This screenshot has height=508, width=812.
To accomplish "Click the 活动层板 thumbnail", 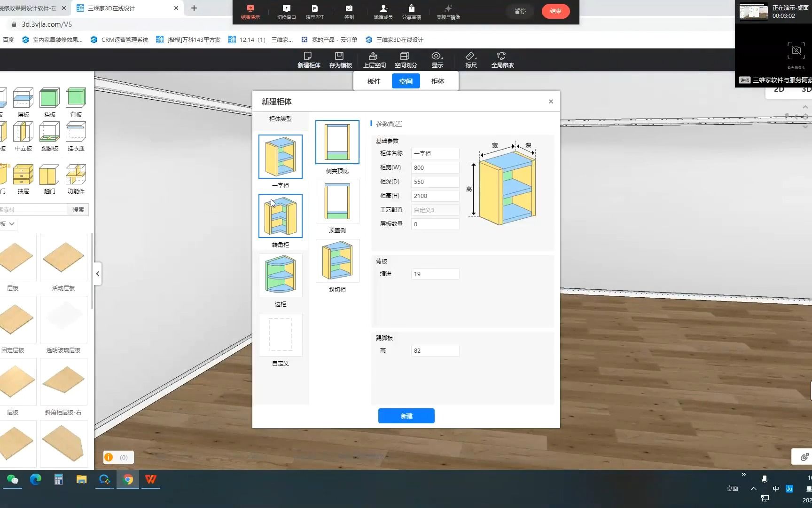I will pos(63,257).
